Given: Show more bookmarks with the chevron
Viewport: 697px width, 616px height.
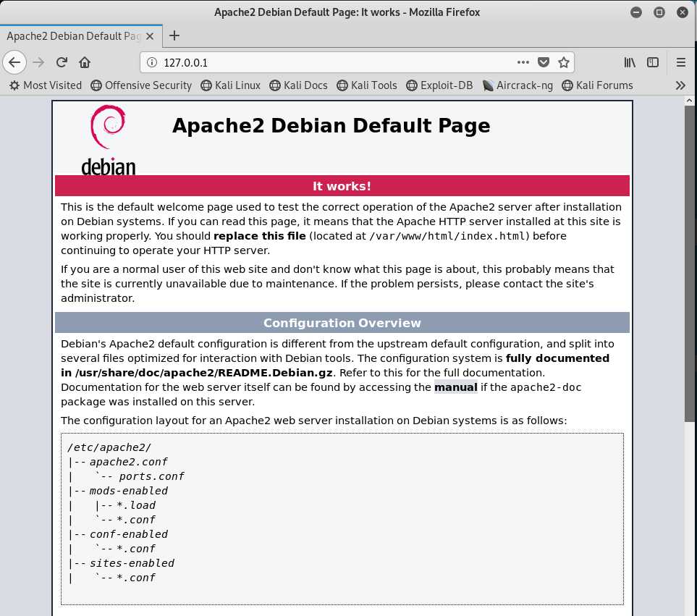Looking at the screenshot, I should 680,85.
